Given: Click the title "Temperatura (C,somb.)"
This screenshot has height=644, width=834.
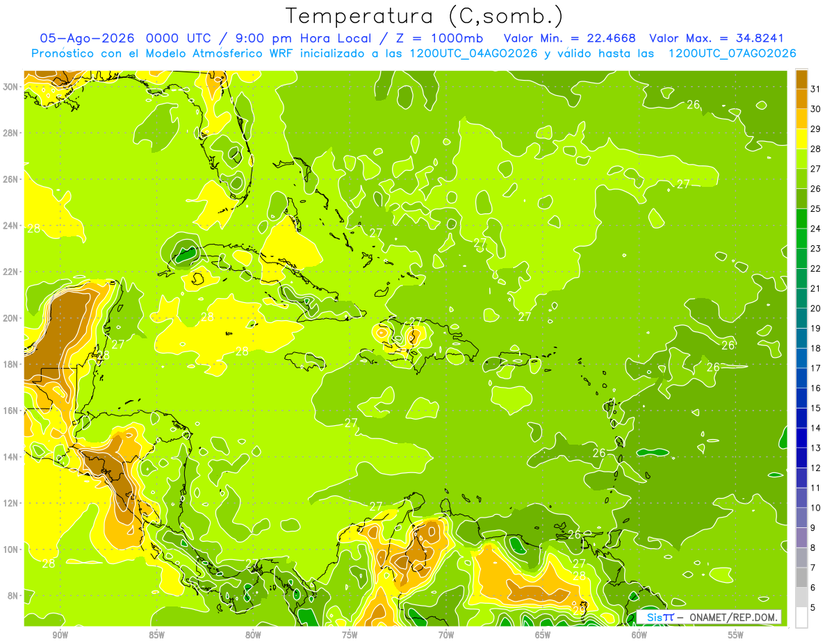Looking at the screenshot, I should point(425,17).
